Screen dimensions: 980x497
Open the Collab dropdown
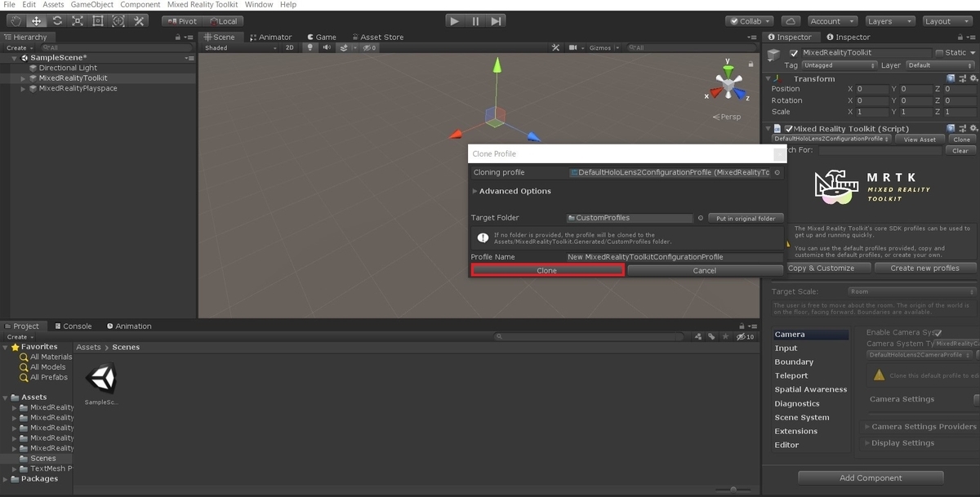tap(751, 21)
